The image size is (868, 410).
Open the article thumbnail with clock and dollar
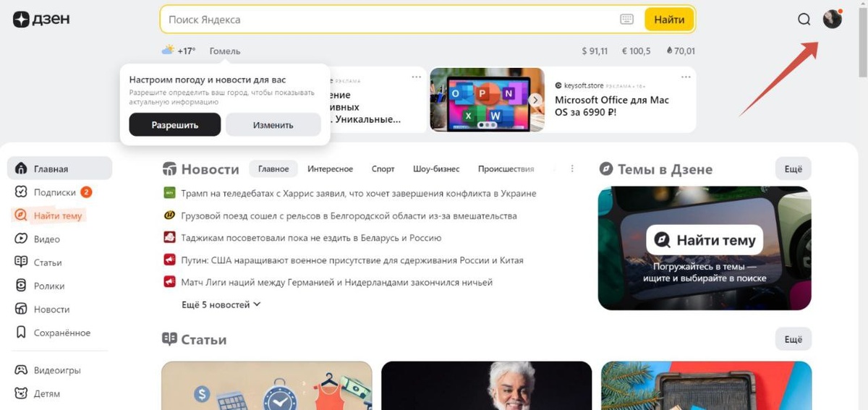(266, 385)
